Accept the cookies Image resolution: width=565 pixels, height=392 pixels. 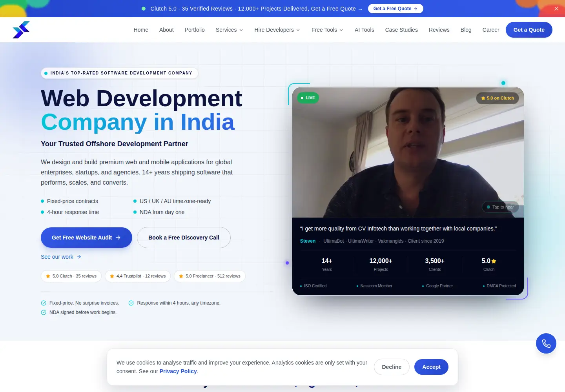(431, 367)
